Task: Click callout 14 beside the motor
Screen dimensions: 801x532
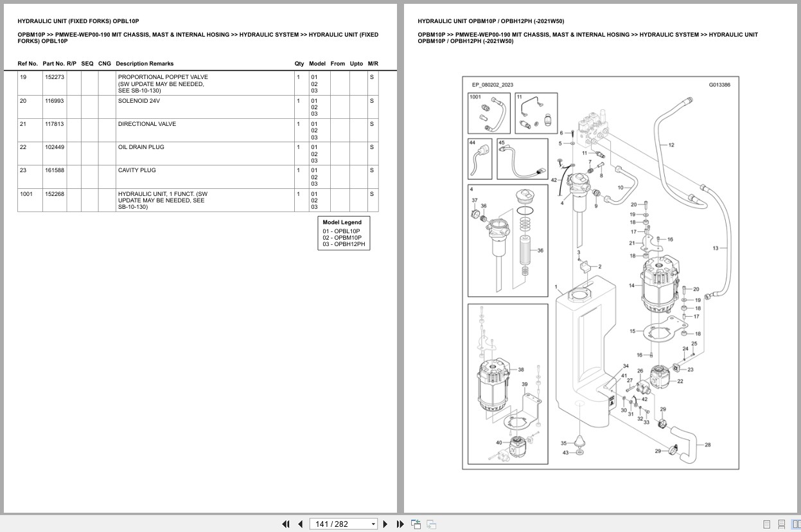Action: [631, 285]
